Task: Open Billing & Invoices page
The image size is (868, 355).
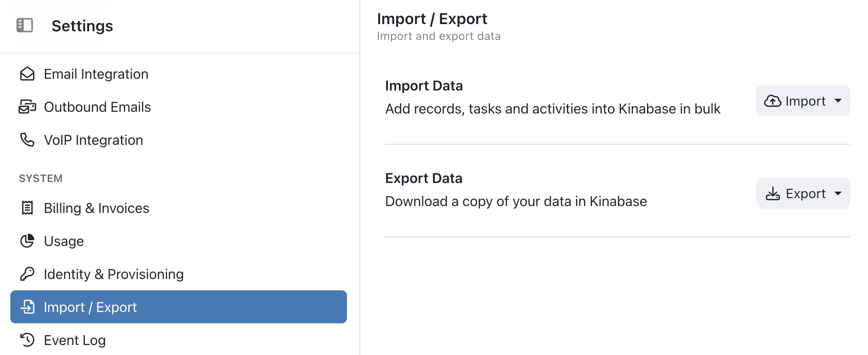Action: 179,208
